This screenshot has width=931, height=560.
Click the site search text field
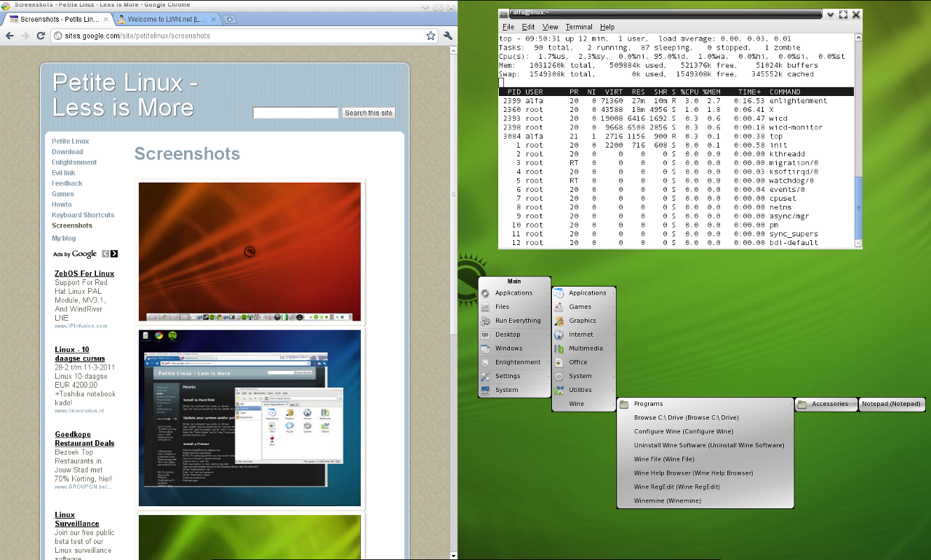tap(295, 113)
